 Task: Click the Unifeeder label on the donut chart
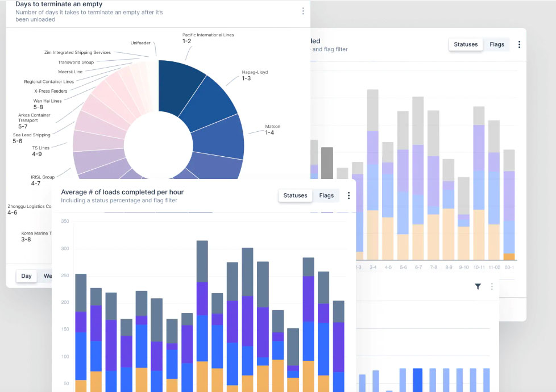coord(140,43)
